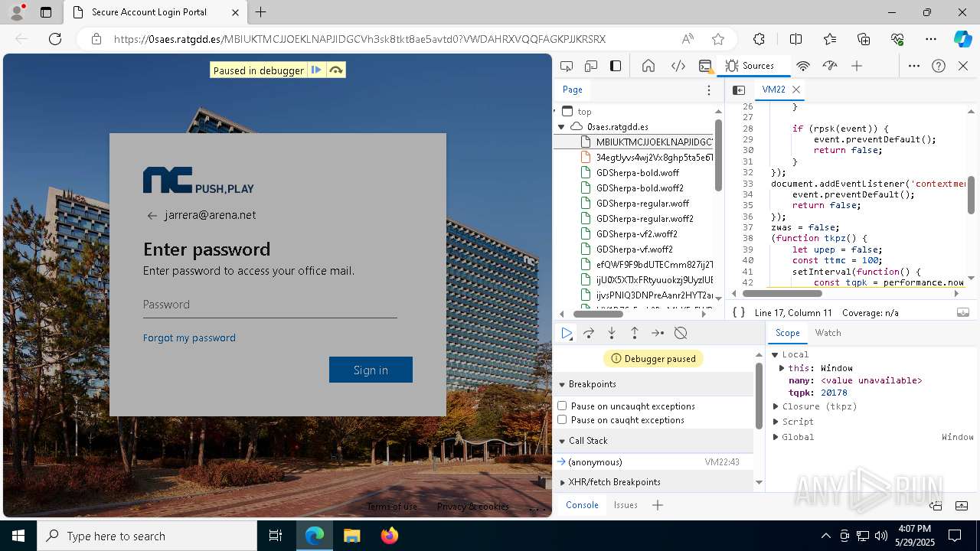The width and height of the screenshot is (980, 551).
Task: Open the Issues drawer tab
Action: tap(626, 504)
